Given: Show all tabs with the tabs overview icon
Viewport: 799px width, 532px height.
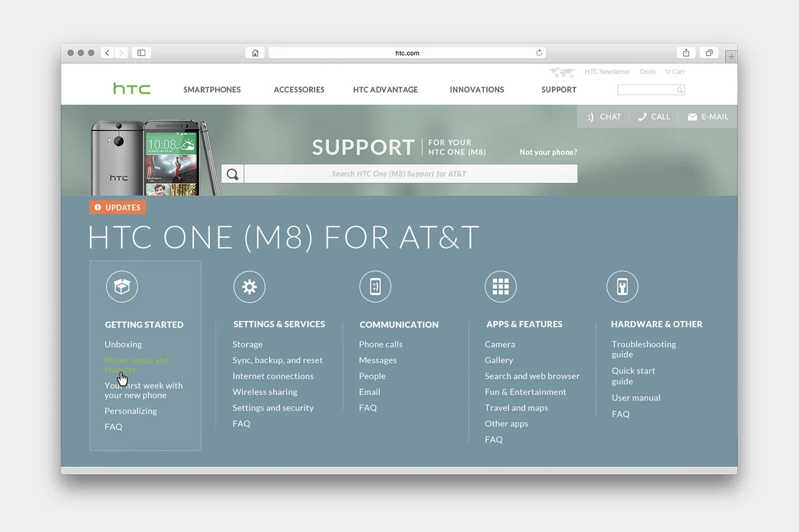Looking at the screenshot, I should pyautogui.click(x=709, y=53).
